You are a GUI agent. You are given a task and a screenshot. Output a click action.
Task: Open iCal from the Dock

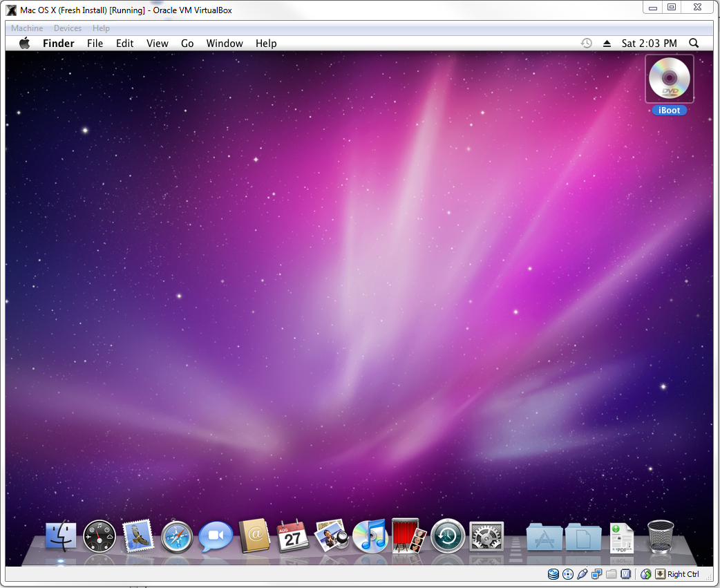(293, 536)
